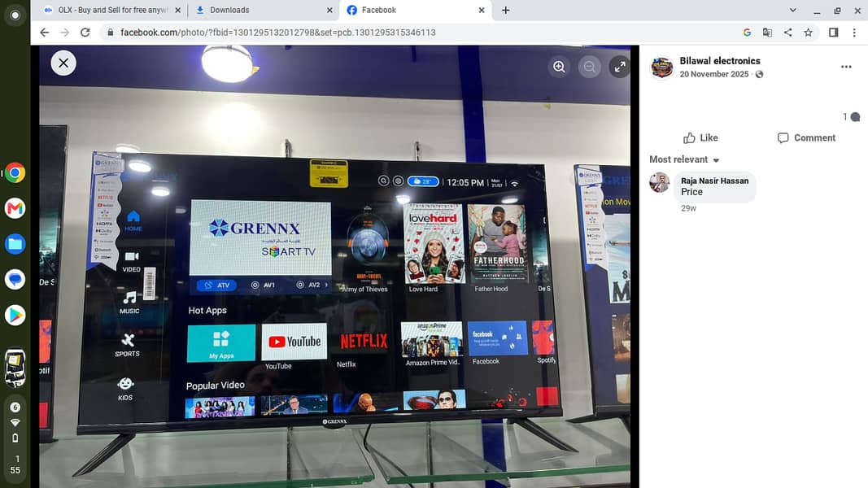Image resolution: width=868 pixels, height=488 pixels.
Task: Open post date 20 November 2025
Action: tap(713, 74)
